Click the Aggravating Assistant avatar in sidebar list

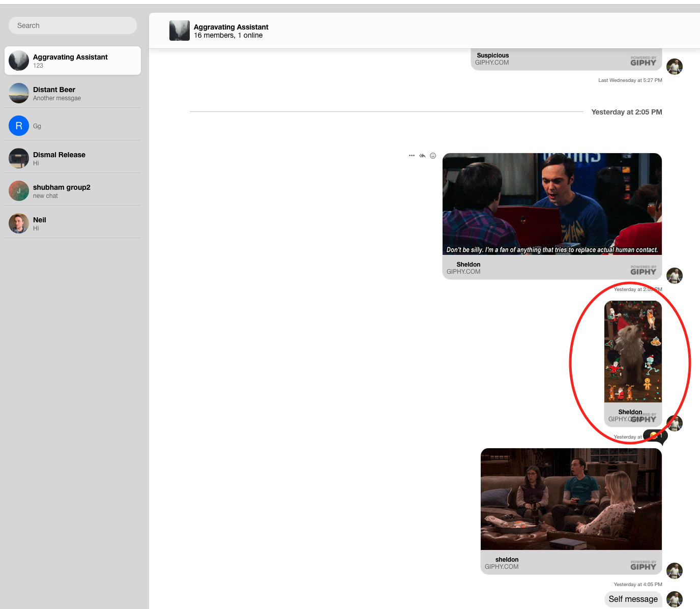pyautogui.click(x=19, y=61)
